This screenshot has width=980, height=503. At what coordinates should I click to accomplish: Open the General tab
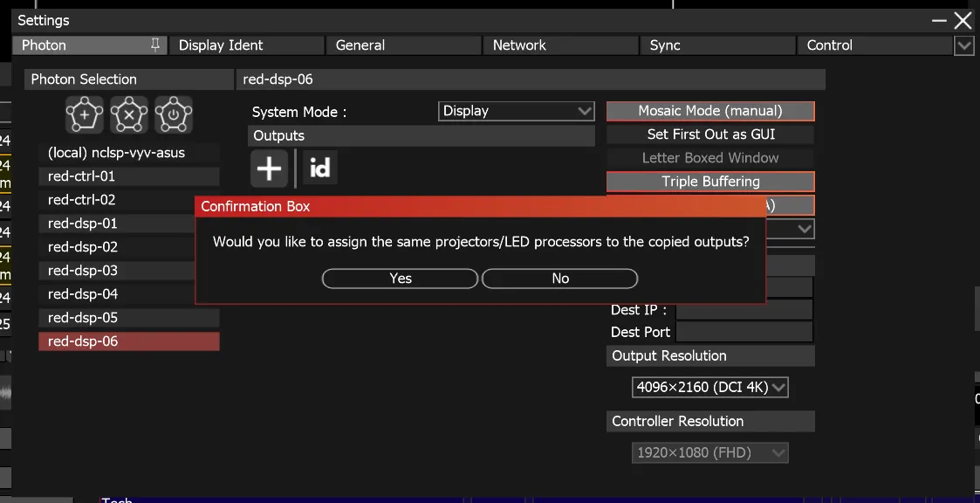[404, 45]
